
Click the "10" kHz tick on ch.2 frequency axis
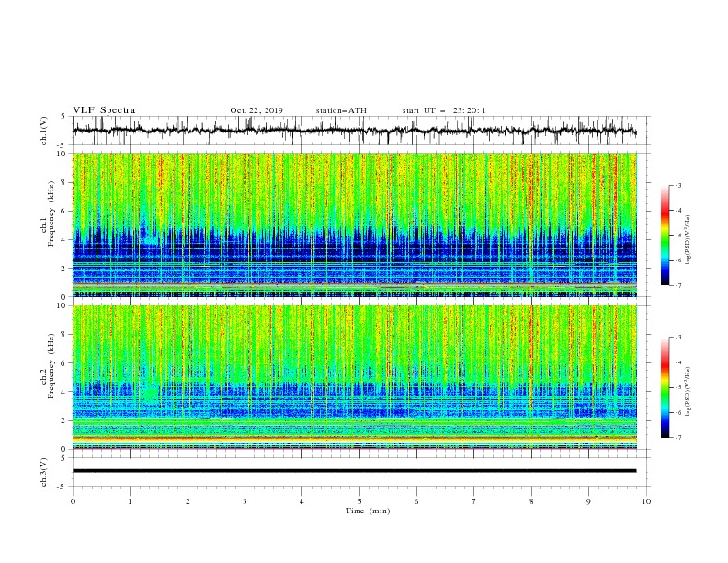click(62, 305)
